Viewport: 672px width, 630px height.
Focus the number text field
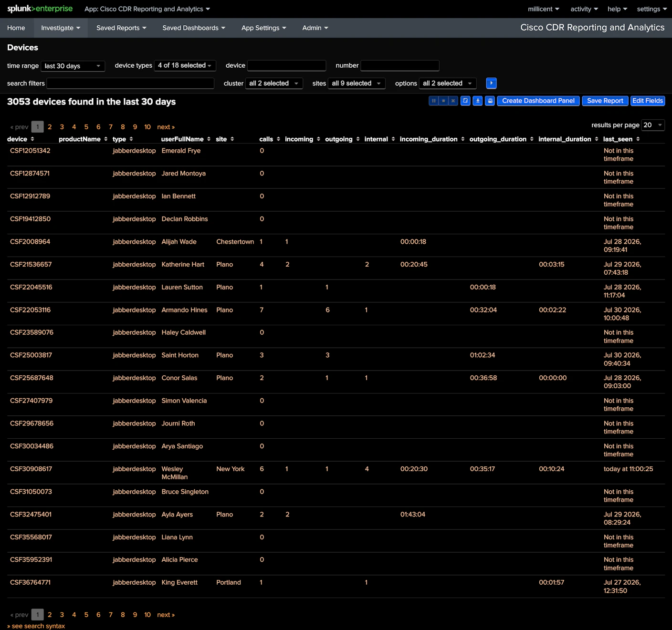coord(400,65)
